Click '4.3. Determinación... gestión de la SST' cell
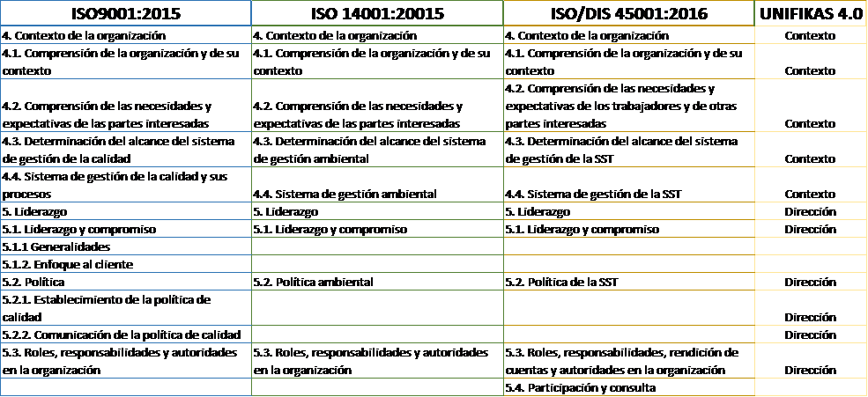The width and height of the screenshot is (868, 397). (629, 150)
